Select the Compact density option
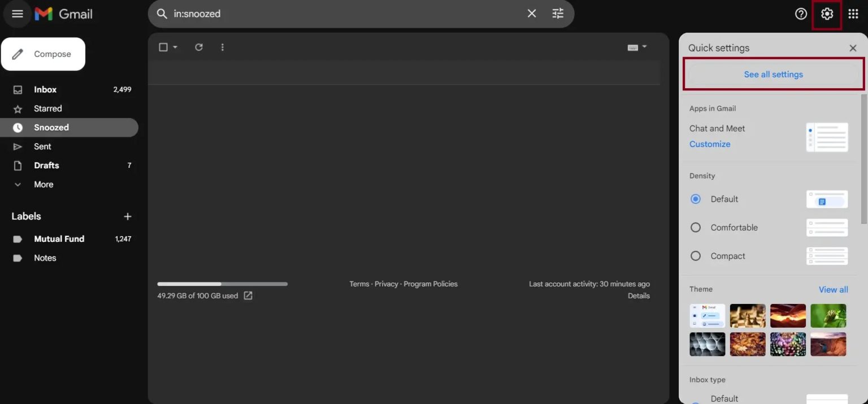 point(696,255)
